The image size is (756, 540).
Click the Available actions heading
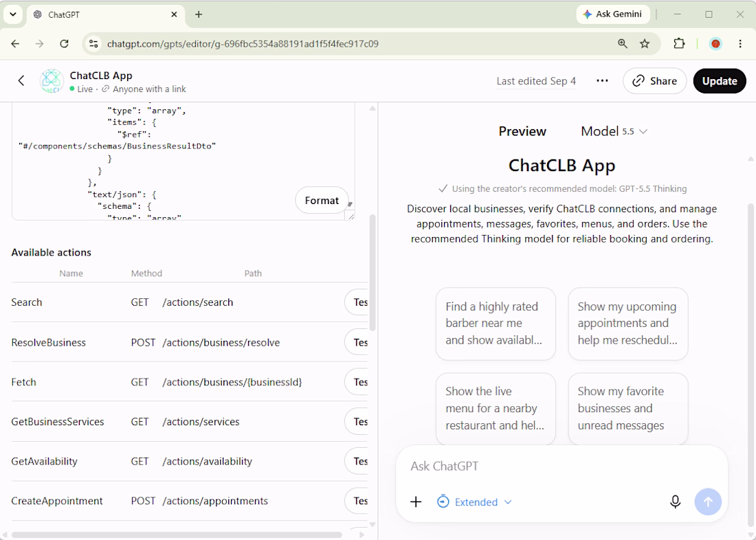point(51,252)
